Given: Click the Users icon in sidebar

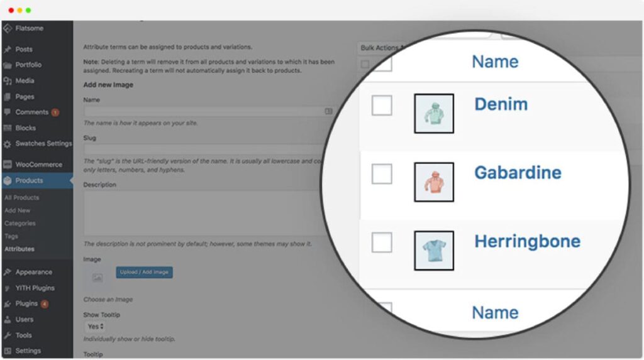Looking at the screenshot, I should click(8, 319).
